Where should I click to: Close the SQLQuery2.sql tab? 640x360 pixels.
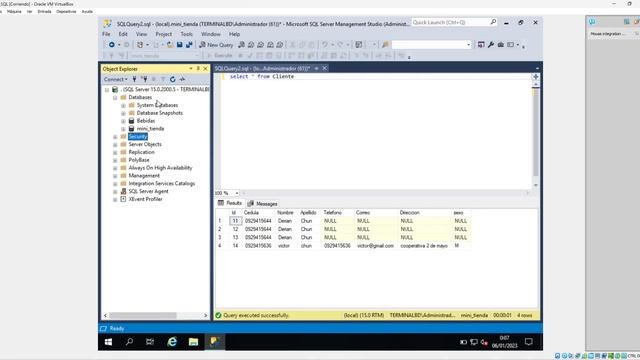pyautogui.click(x=324, y=69)
